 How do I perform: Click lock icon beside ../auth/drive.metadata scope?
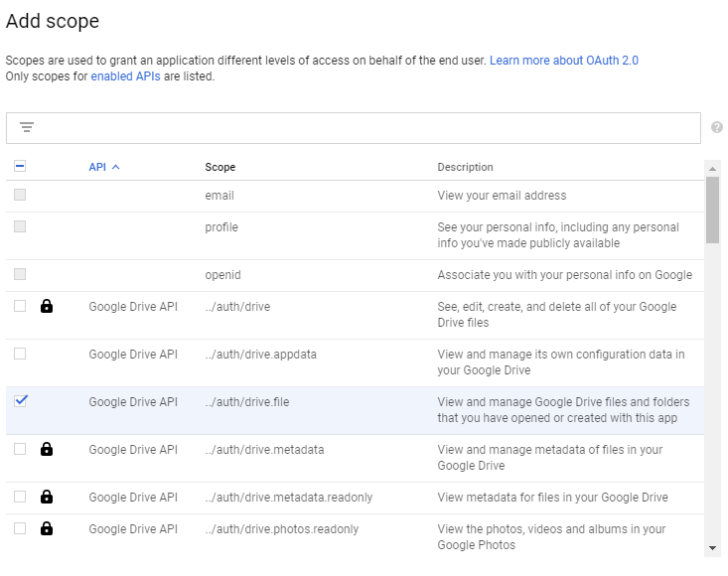pos(47,450)
